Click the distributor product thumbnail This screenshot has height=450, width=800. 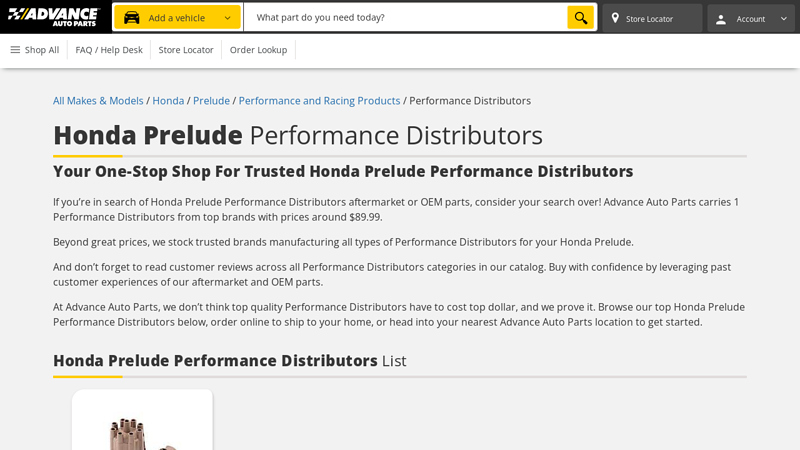tap(142, 425)
